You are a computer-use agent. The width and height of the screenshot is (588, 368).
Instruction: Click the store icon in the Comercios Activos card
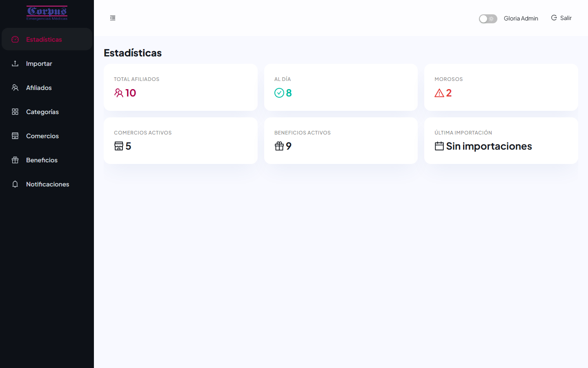coord(119,146)
